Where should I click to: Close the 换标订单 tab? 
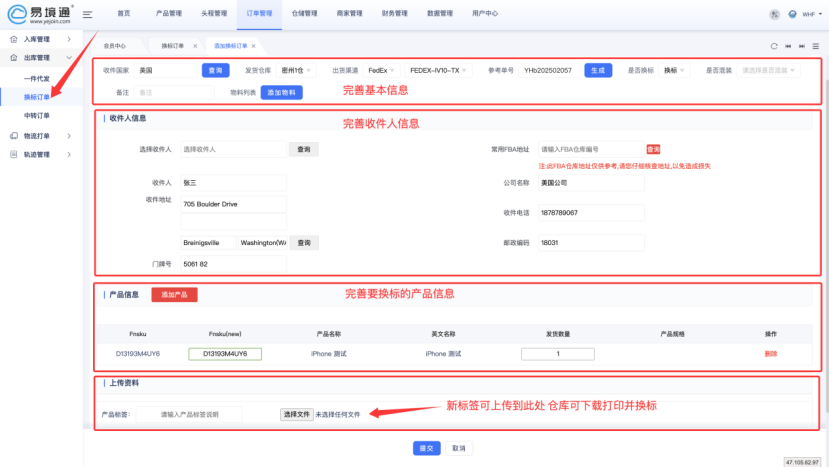194,46
